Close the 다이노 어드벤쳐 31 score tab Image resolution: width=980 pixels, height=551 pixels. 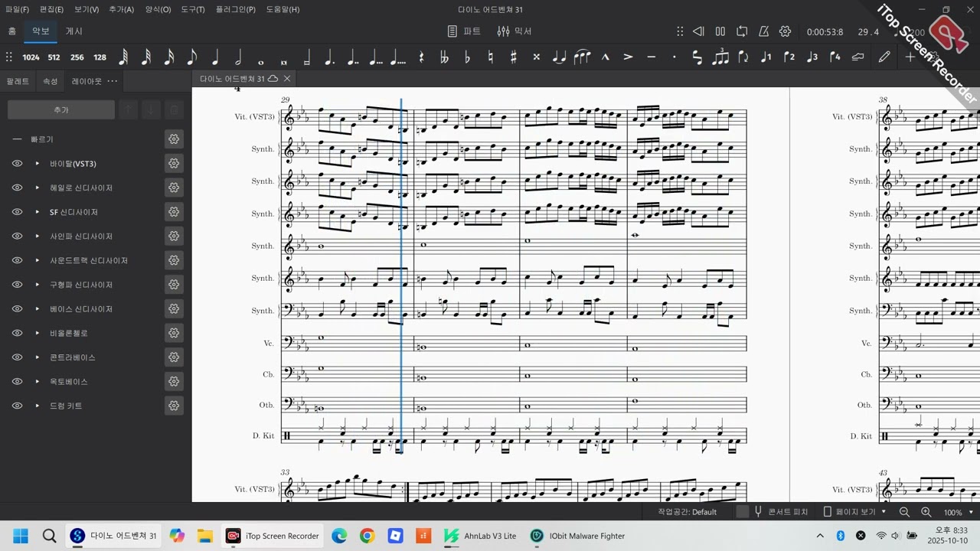287,79
